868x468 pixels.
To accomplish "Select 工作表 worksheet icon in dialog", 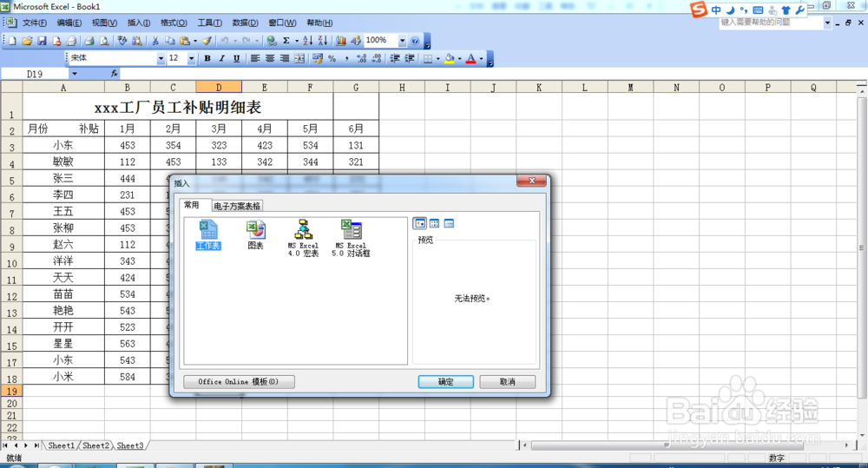I will [x=208, y=234].
